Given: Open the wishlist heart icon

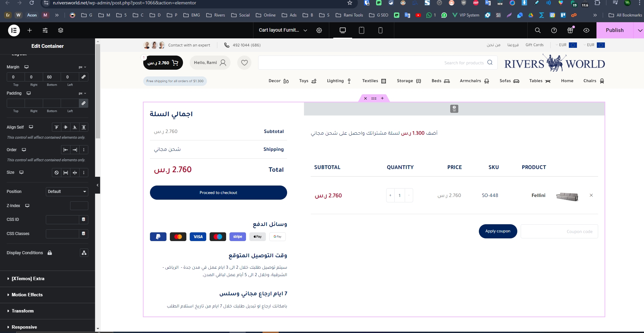Looking at the screenshot, I should coord(244,63).
